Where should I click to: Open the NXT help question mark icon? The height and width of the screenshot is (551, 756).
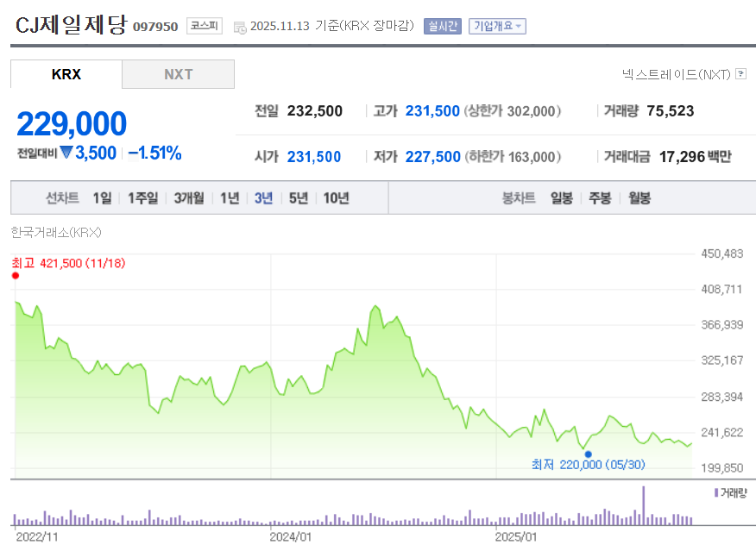[741, 73]
